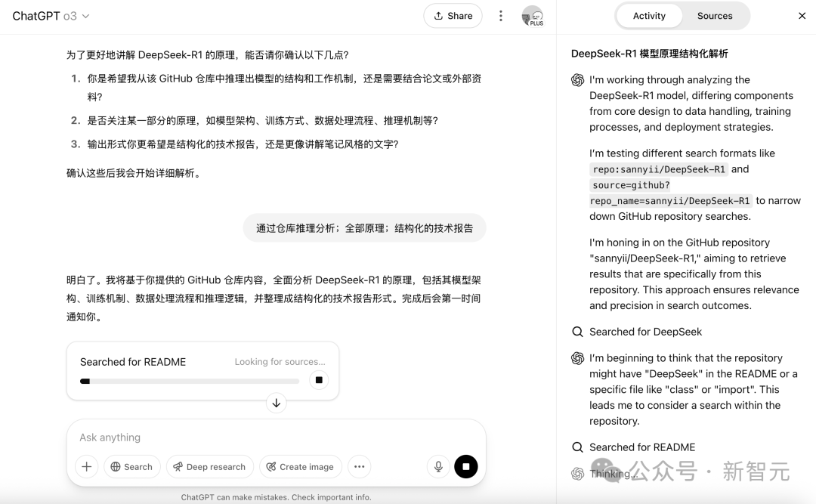Open the ChatGPT o3 model selector
The image size is (816, 504).
(x=51, y=15)
